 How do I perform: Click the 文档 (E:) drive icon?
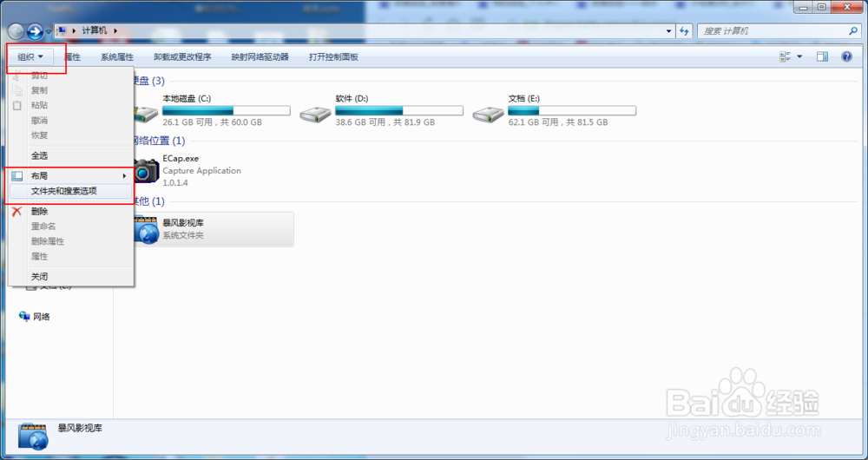(x=488, y=114)
